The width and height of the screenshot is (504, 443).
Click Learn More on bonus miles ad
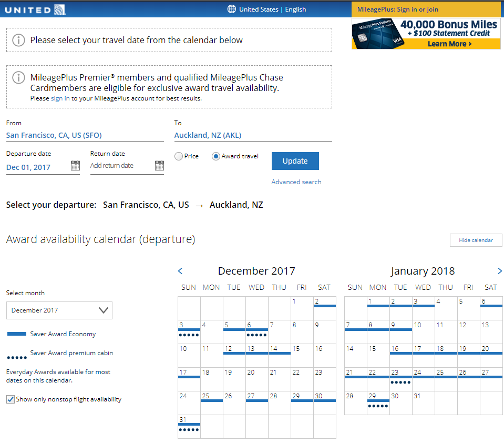point(449,44)
